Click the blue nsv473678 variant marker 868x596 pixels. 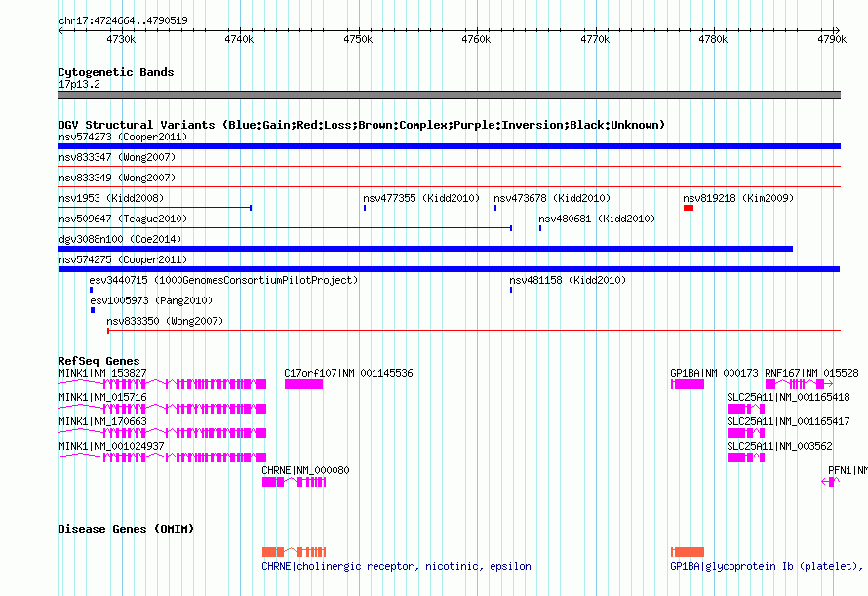click(495, 208)
